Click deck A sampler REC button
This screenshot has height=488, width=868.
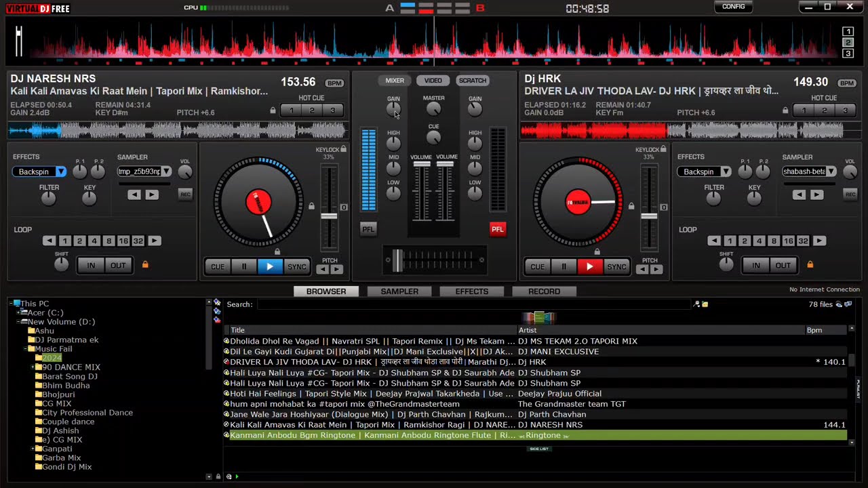click(x=185, y=195)
